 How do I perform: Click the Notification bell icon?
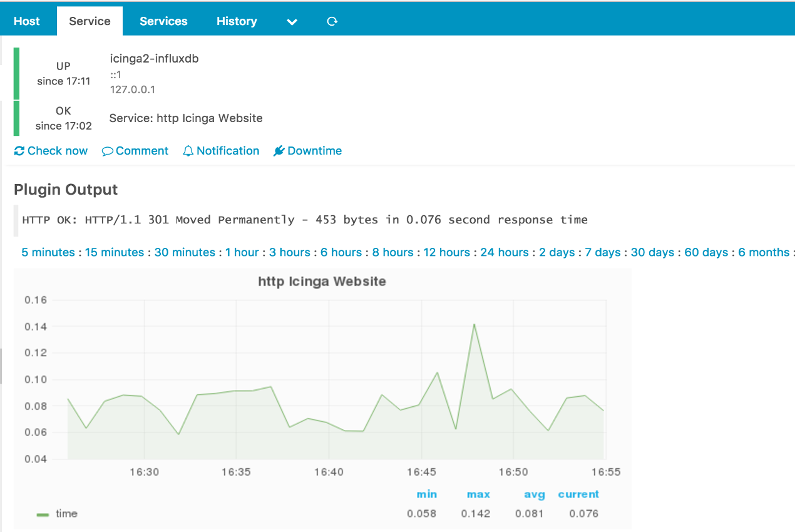click(x=188, y=151)
